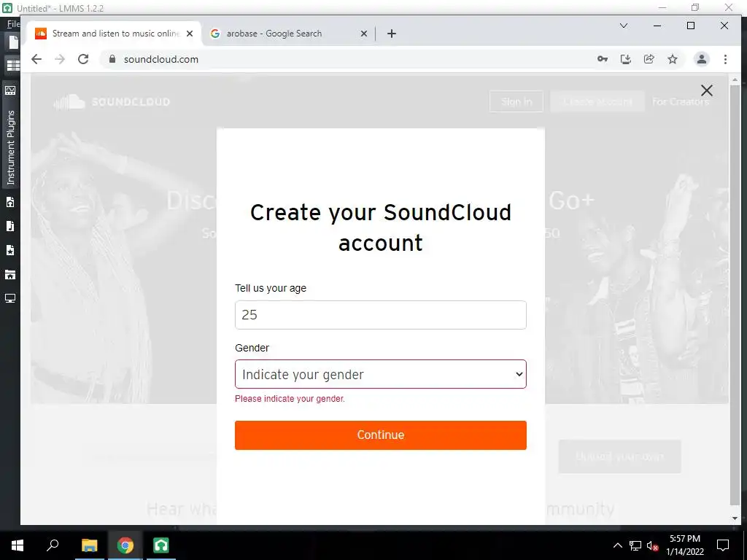Screen dimensions: 747x560
Task: Click the install app icon in address bar
Action: tap(625, 59)
